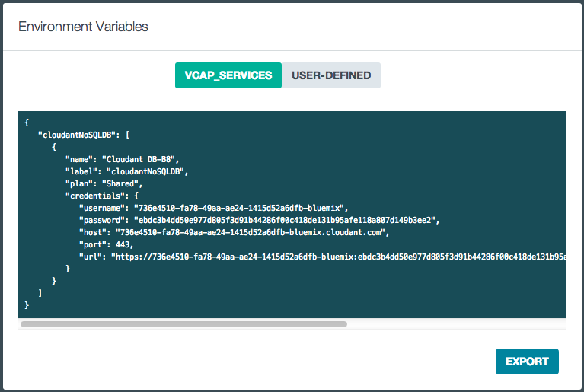Click the "password" credential line
Image resolution: width=584 pixels, height=392 pixels.
tap(259, 221)
